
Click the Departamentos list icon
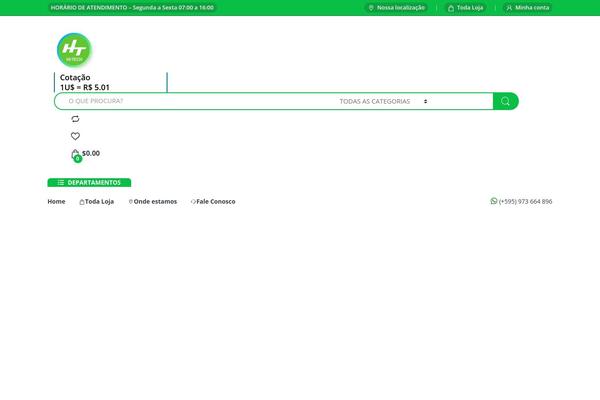(60, 183)
